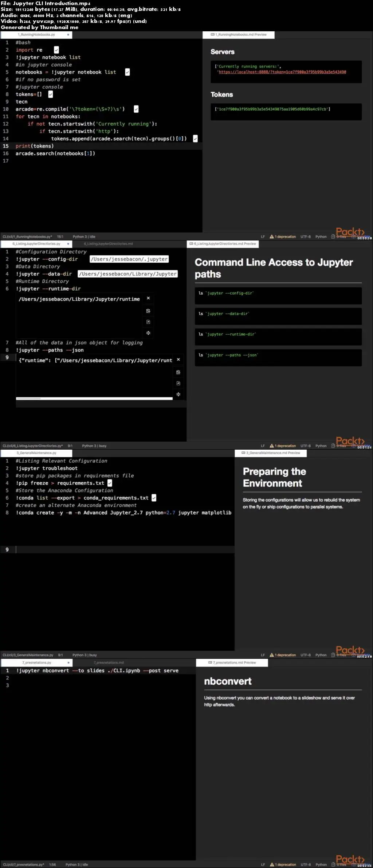
Task: Close the /Library/Jupyter/runtime output bubble
Action: [x=148, y=298]
